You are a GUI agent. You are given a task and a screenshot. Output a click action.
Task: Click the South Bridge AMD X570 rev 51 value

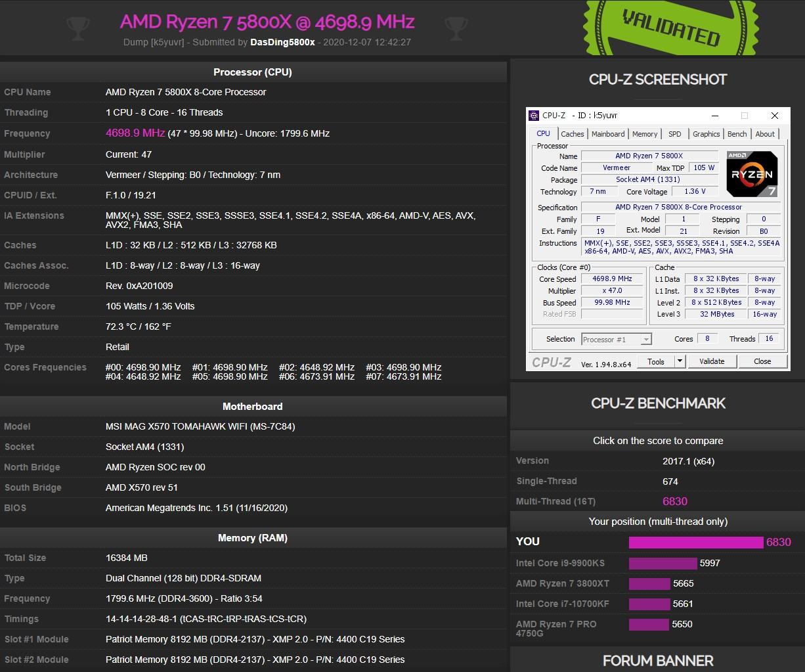pos(142,487)
